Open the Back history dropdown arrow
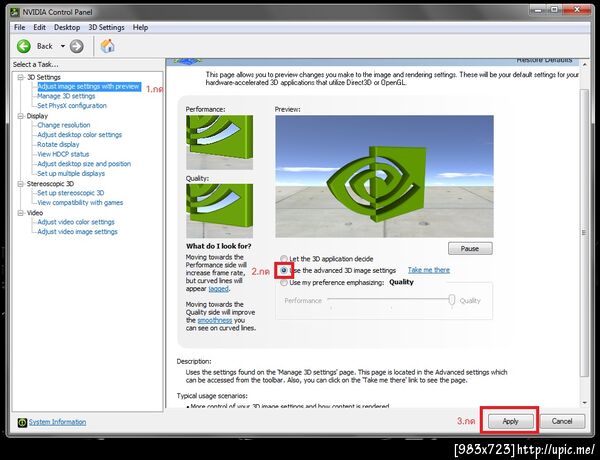This screenshot has height=460, width=600. coord(62,46)
